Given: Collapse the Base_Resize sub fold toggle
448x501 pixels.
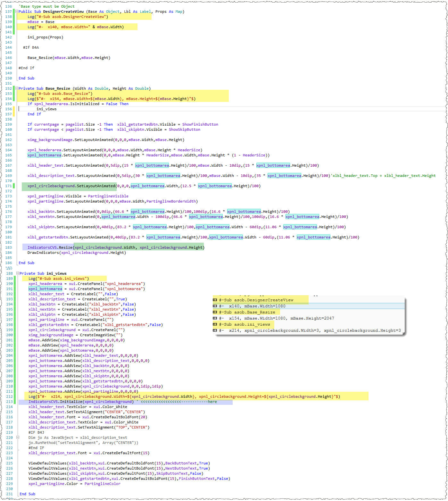Looking at the screenshot, I should [17, 88].
